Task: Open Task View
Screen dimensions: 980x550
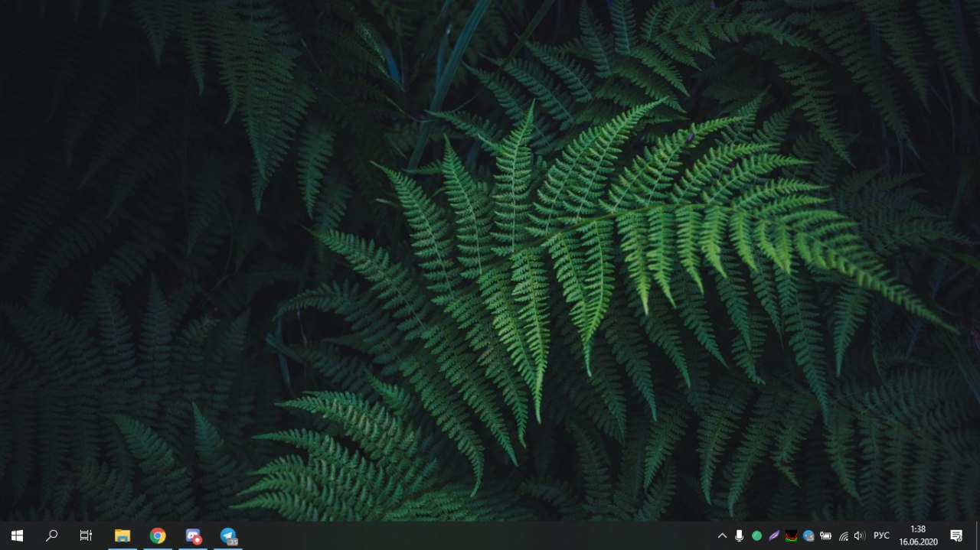Action: point(86,535)
